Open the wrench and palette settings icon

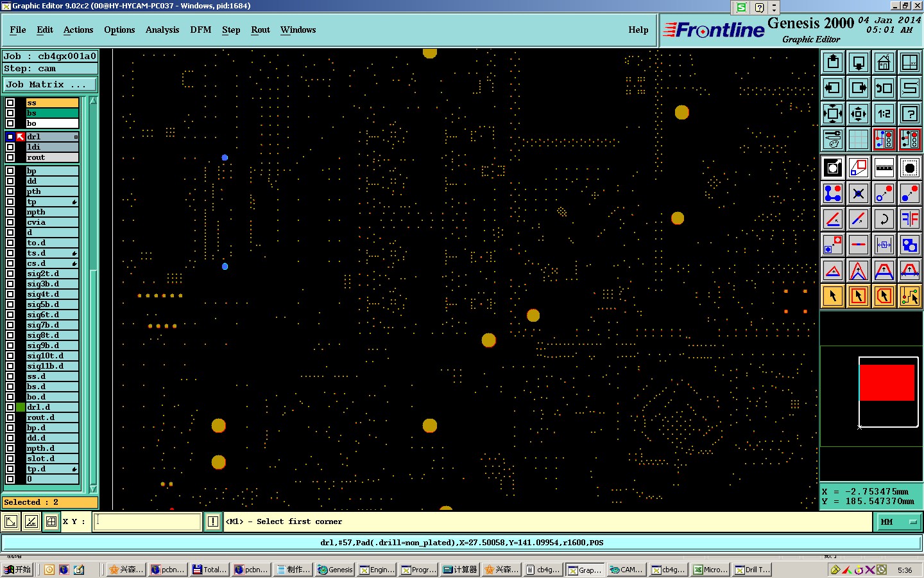(x=833, y=139)
